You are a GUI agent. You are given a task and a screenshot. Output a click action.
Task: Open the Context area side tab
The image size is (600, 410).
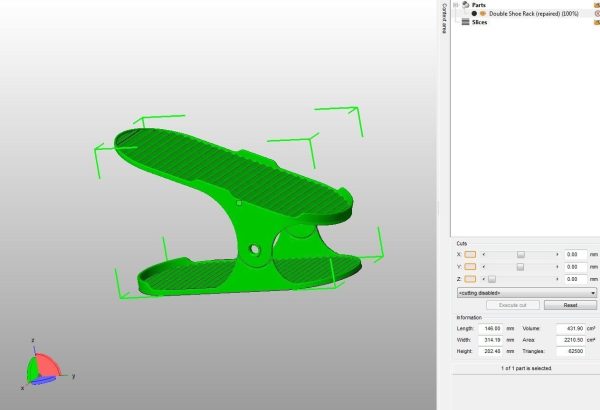[x=444, y=18]
